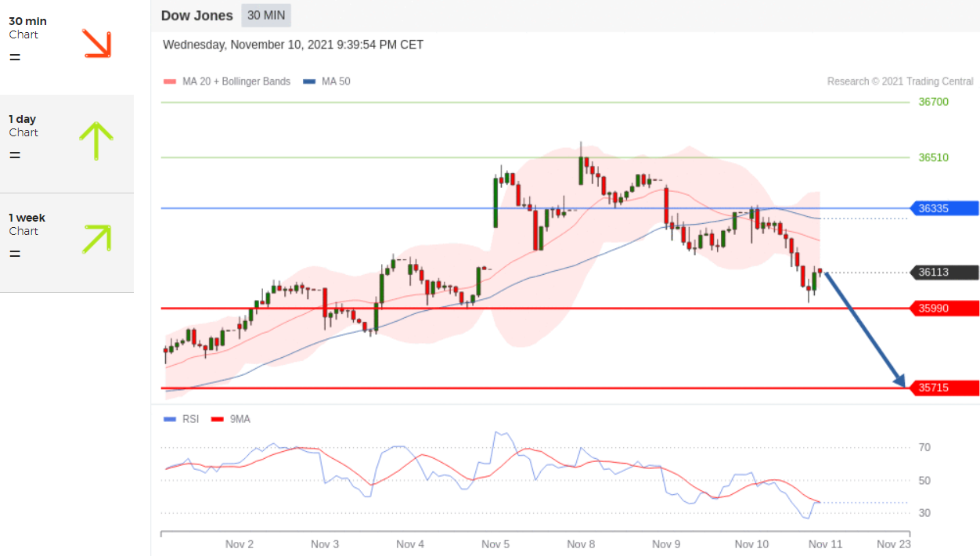Click the Nov 8 date axis label
The height and width of the screenshot is (556, 980).
click(x=581, y=544)
